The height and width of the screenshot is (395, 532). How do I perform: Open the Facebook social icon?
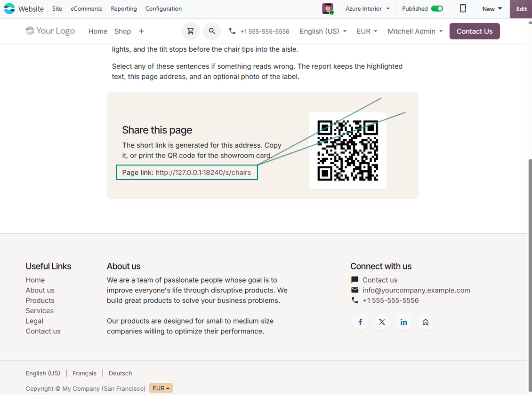pos(360,322)
